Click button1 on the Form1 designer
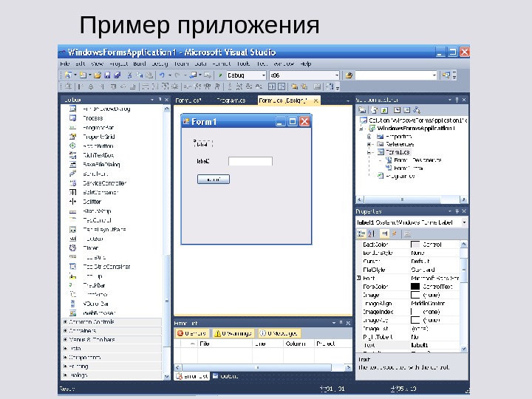The width and height of the screenshot is (532, 399). (x=214, y=179)
